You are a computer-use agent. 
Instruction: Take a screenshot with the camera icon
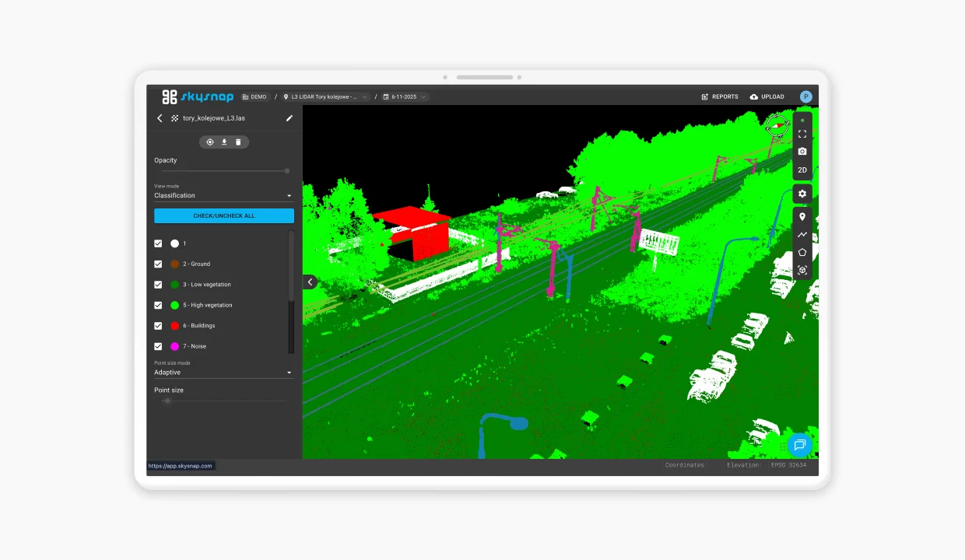[802, 152]
